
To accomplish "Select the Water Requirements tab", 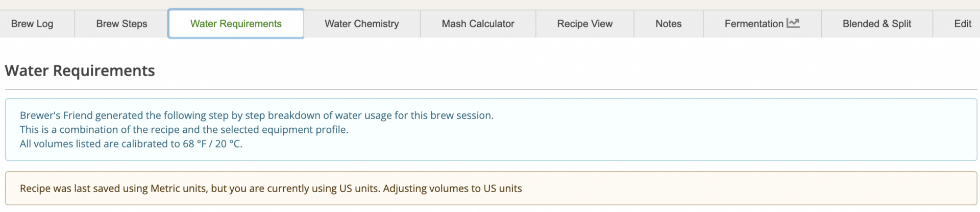I will 236,24.
